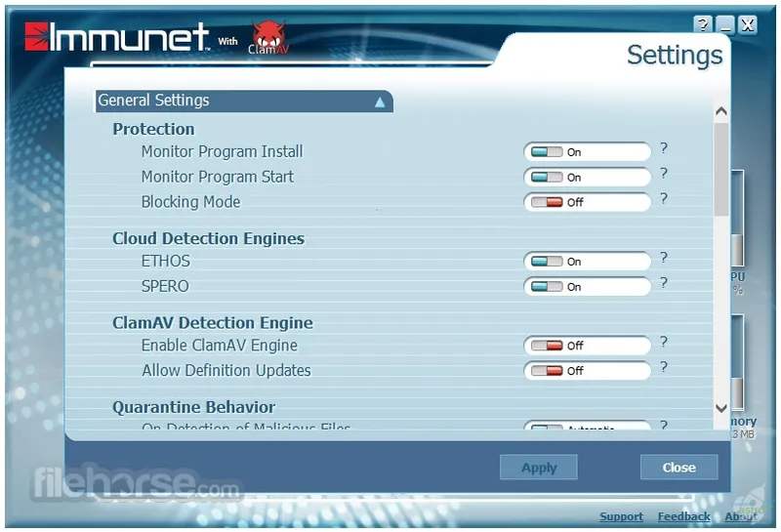Click the Protection heading
This screenshot has height=532, width=781.
(x=153, y=129)
